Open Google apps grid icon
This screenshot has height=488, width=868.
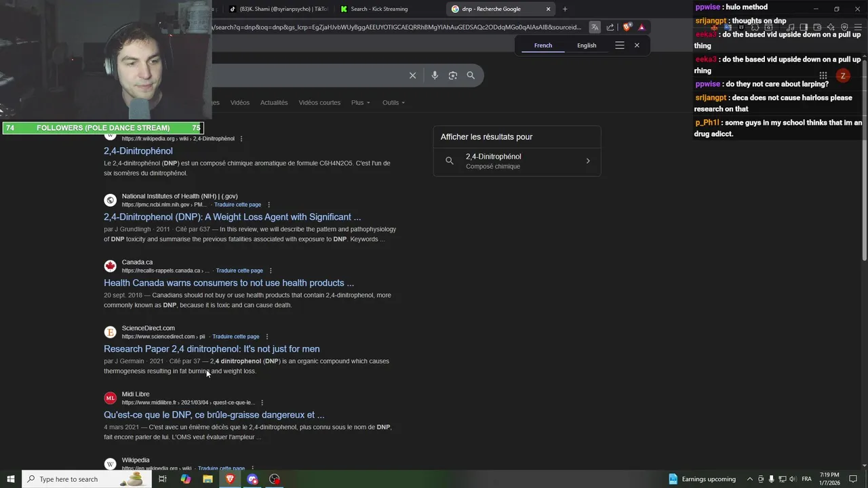[x=823, y=75]
